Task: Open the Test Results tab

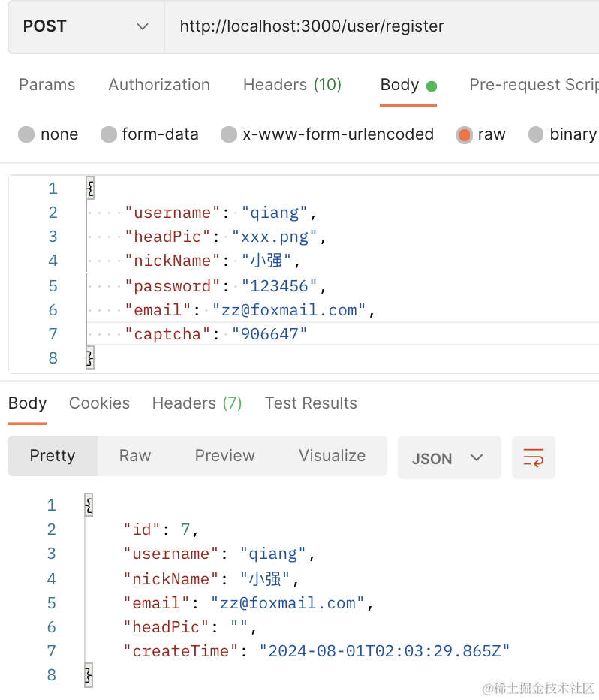Action: (x=311, y=403)
